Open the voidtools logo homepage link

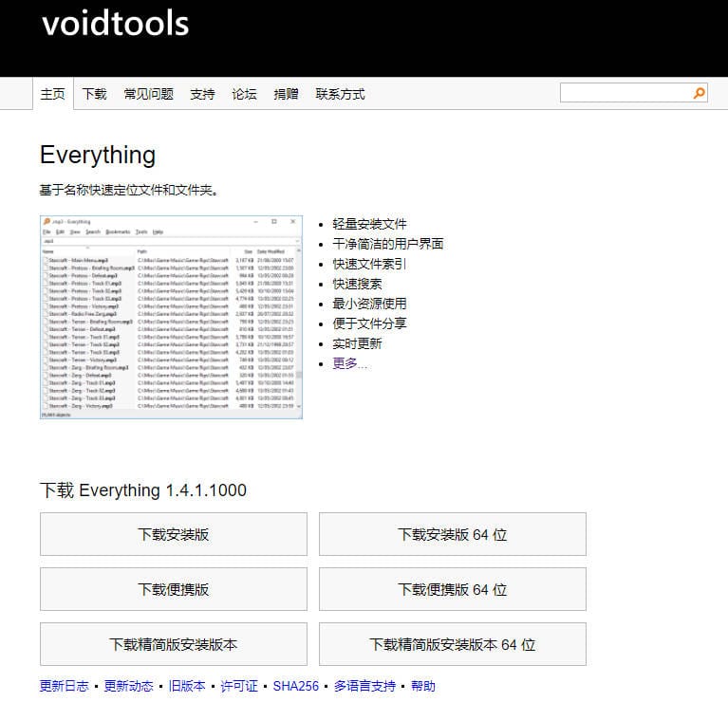tap(116, 23)
